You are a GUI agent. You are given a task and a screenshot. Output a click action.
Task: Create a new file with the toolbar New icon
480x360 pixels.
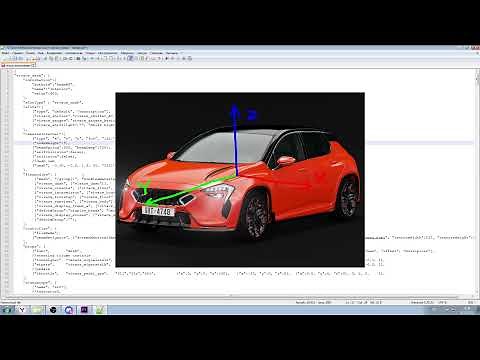click(4, 58)
